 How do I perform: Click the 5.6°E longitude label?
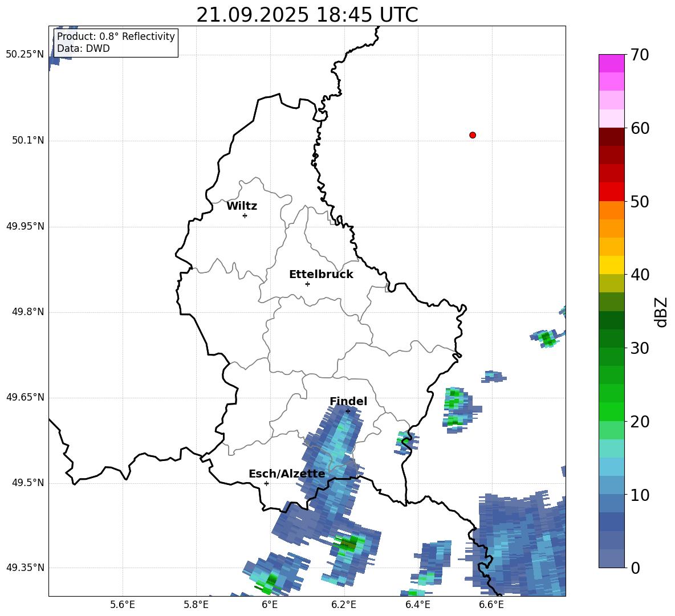pos(123,605)
